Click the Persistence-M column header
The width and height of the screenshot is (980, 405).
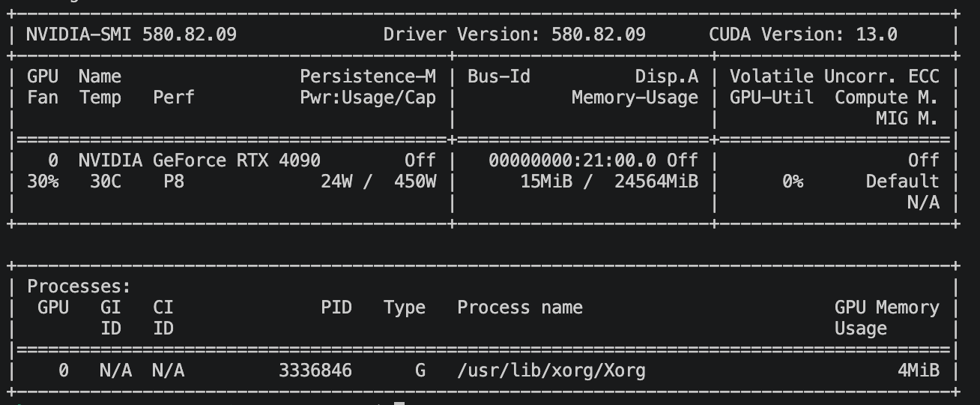click(368, 76)
